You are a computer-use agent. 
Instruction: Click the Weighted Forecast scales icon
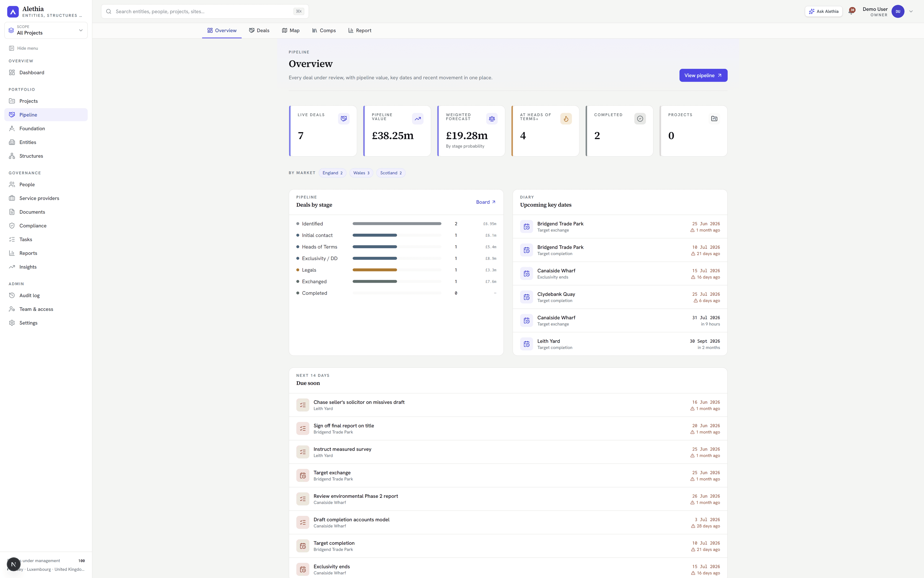tap(492, 118)
